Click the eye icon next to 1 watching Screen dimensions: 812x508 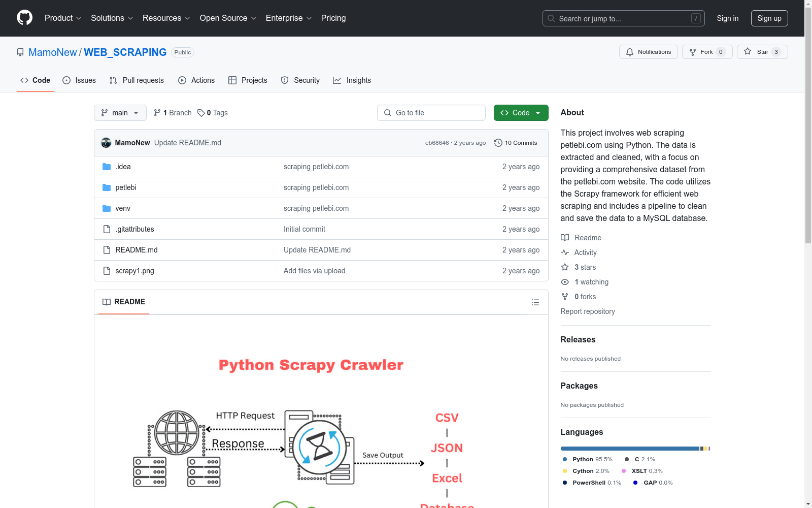click(x=565, y=282)
